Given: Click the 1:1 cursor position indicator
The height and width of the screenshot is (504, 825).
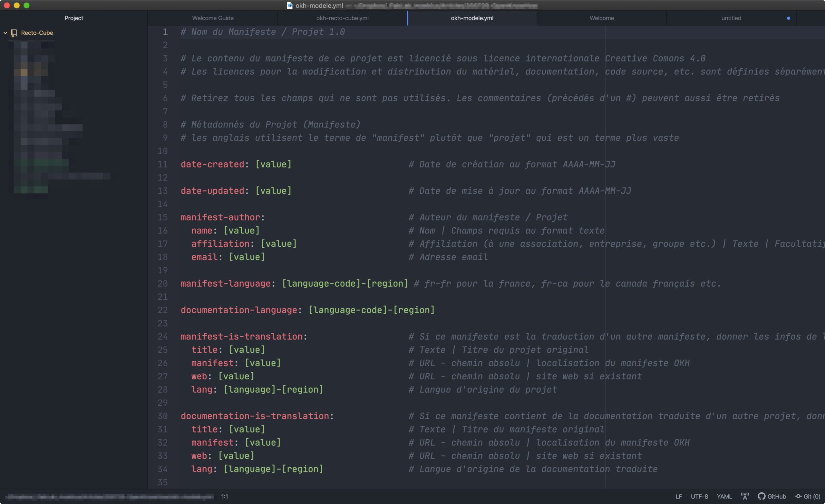Looking at the screenshot, I should coord(224,496).
